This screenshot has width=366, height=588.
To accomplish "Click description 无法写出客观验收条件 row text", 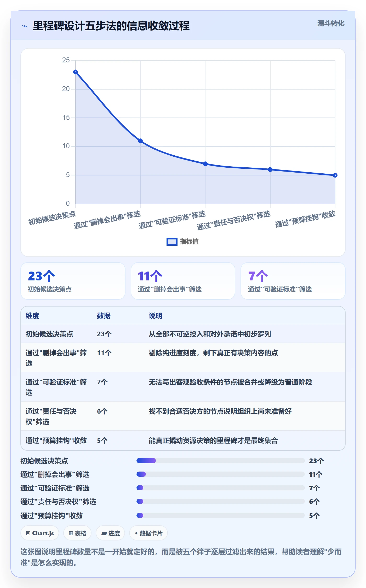I will click(x=230, y=382).
